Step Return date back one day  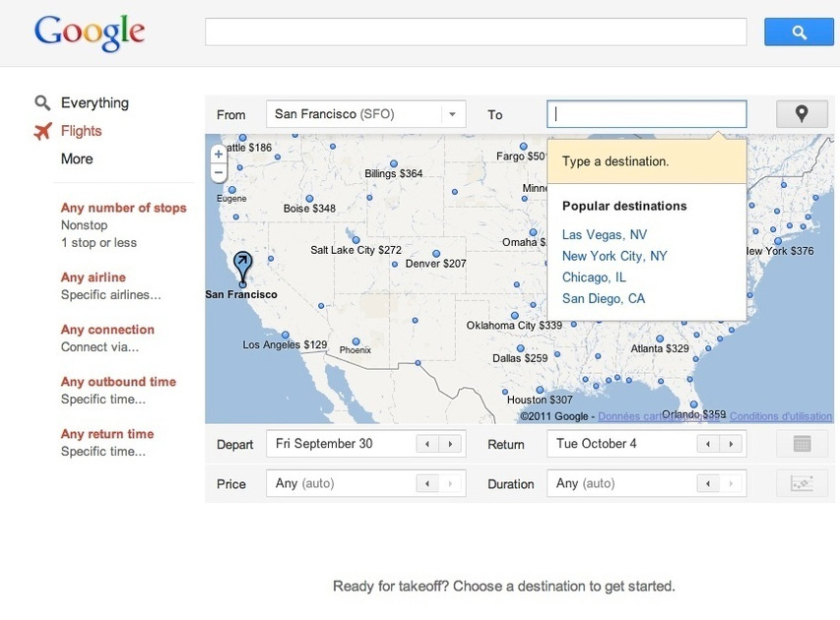click(x=708, y=444)
